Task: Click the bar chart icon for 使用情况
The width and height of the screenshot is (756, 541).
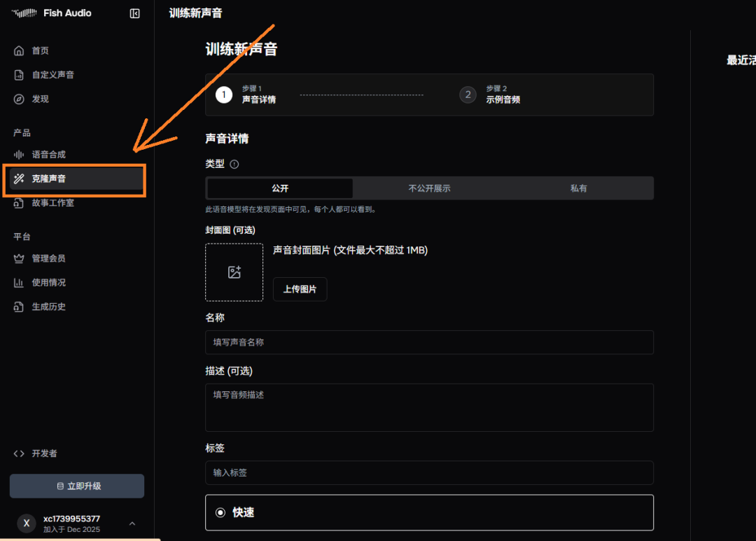Action: 19,283
